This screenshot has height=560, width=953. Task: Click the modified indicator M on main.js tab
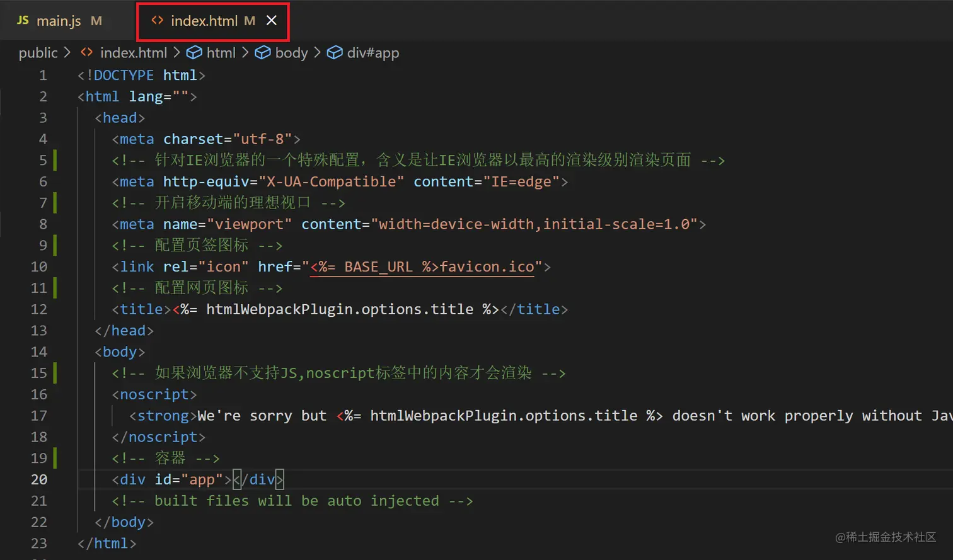96,20
